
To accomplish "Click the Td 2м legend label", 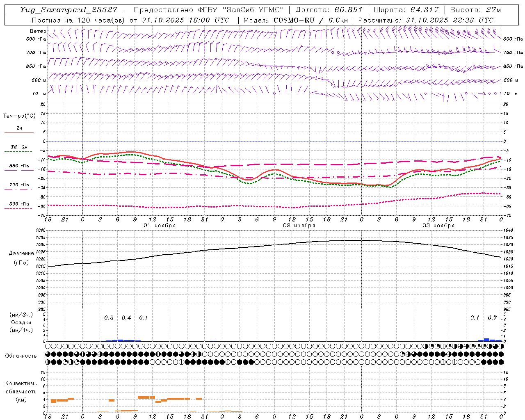I will pyautogui.click(x=19, y=147).
